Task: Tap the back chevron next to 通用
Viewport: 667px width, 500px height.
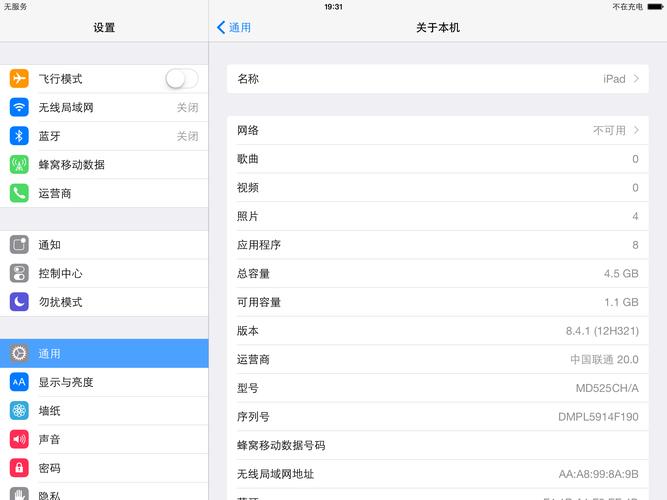Action: (221, 28)
